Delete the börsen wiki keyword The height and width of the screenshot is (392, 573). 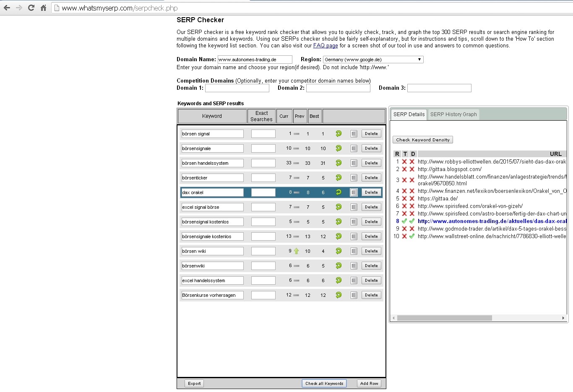(x=371, y=251)
